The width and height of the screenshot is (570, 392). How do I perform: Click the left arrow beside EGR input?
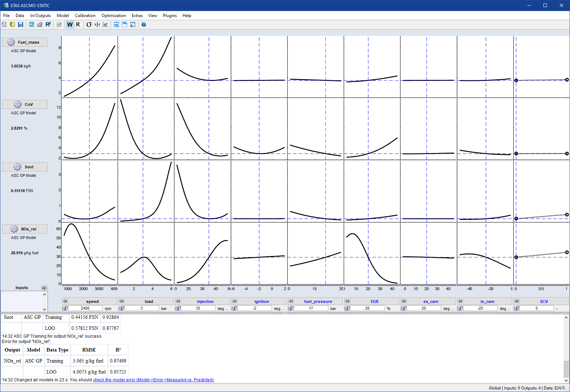[347, 301]
